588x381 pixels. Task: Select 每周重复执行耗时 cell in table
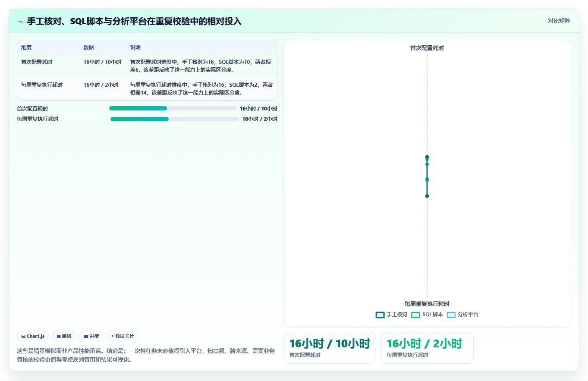pos(42,85)
